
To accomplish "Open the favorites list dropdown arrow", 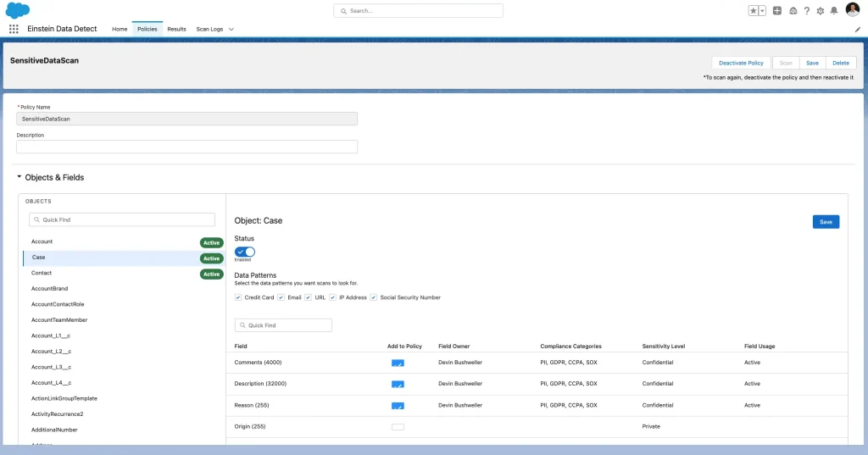I will point(762,10).
